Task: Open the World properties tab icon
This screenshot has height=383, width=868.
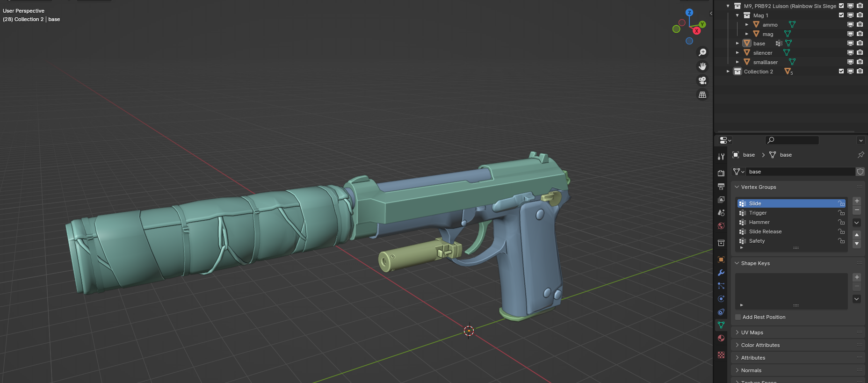Action: pos(721,226)
